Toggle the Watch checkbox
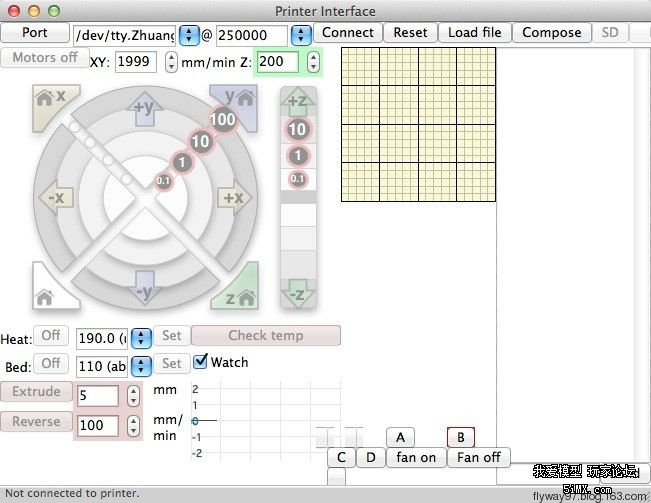Viewport: 651px width, 503px height. pos(200,361)
